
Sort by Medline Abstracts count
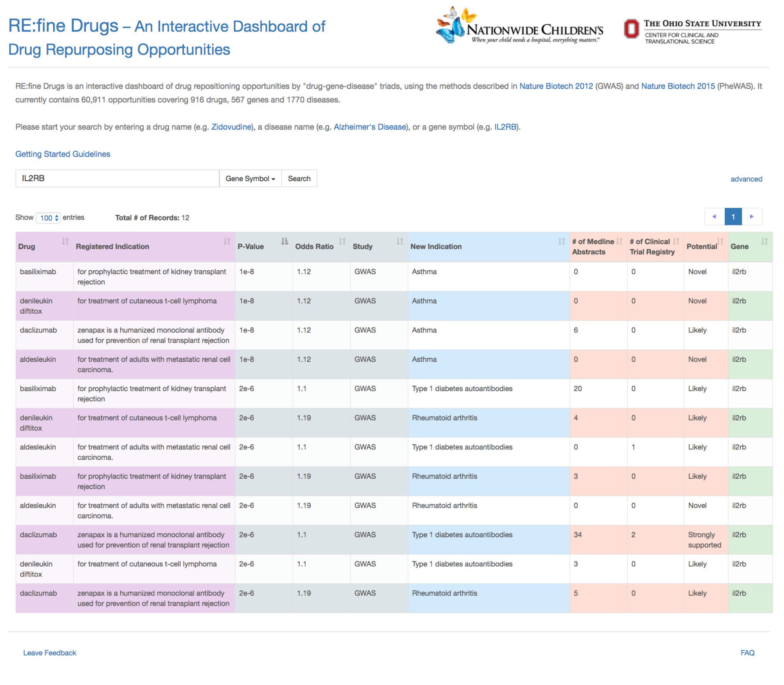pos(619,242)
